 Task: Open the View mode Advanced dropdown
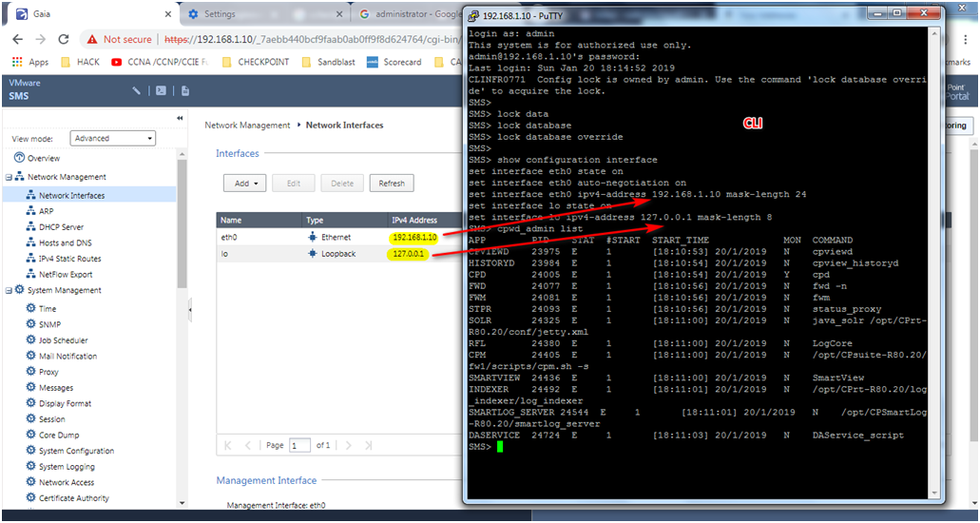[112, 138]
